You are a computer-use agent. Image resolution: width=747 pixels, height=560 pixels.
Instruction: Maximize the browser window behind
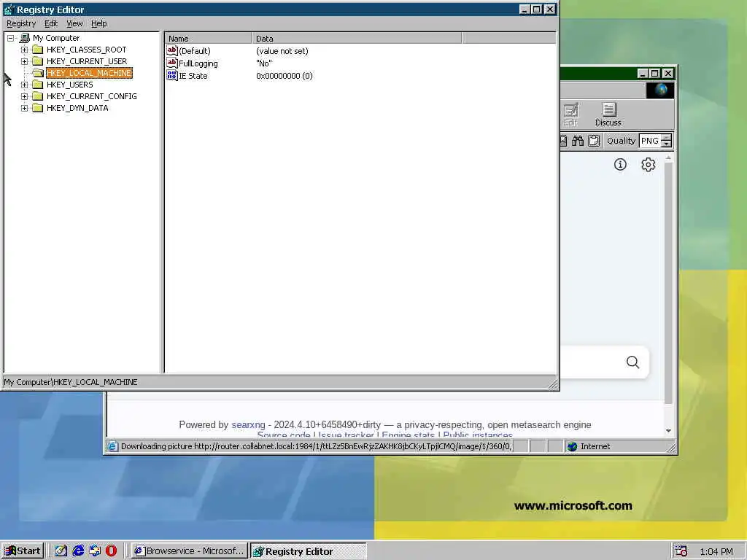[x=655, y=74]
